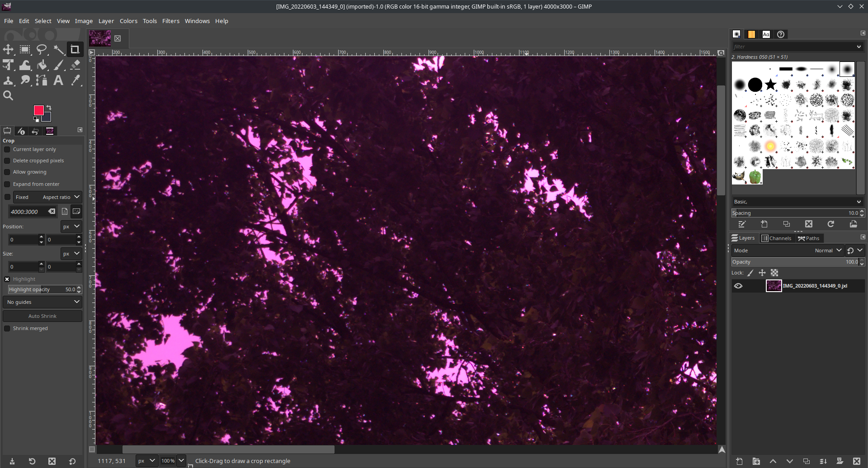Viewport: 868px width, 468px height.
Task: Switch to the Channels tab
Action: click(777, 238)
